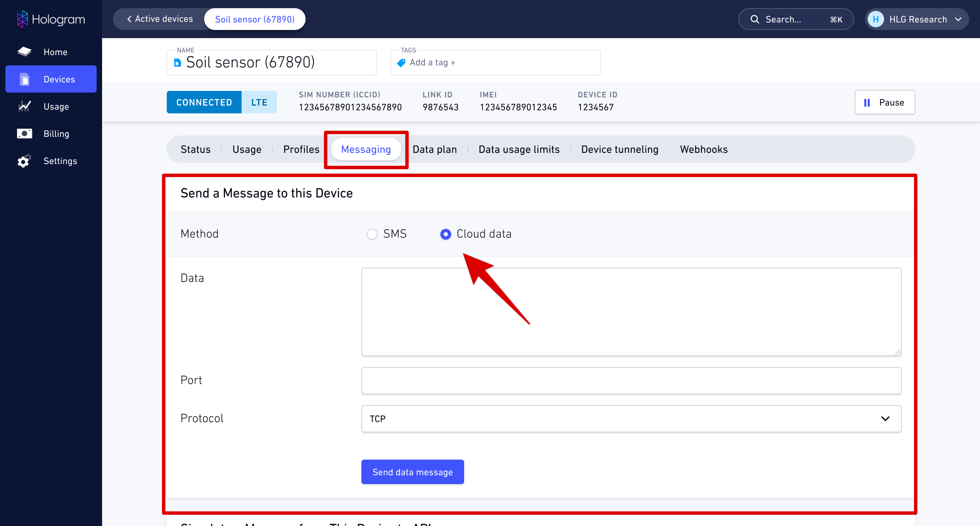
Task: Open the Usage chart icon in sidebar
Action: 24,106
